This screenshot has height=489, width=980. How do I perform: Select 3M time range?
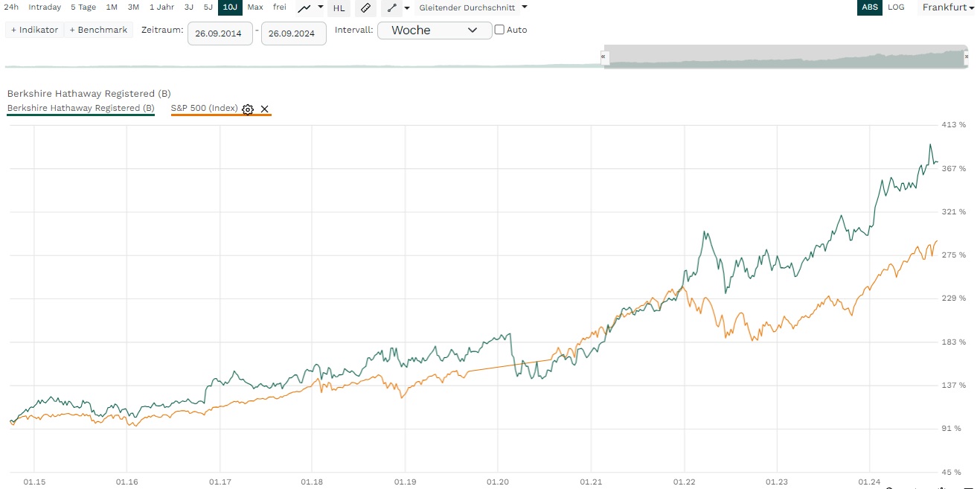(x=133, y=7)
